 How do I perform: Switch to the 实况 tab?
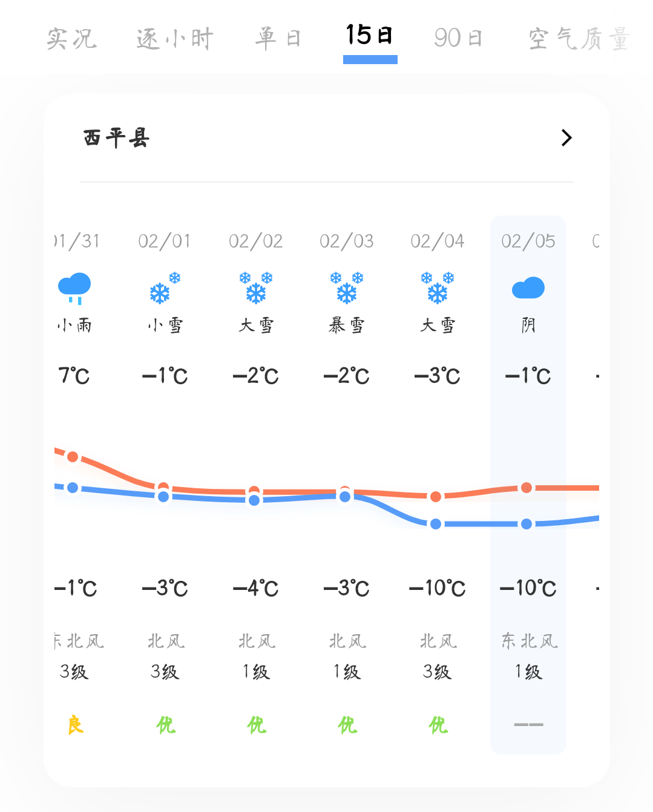point(72,39)
